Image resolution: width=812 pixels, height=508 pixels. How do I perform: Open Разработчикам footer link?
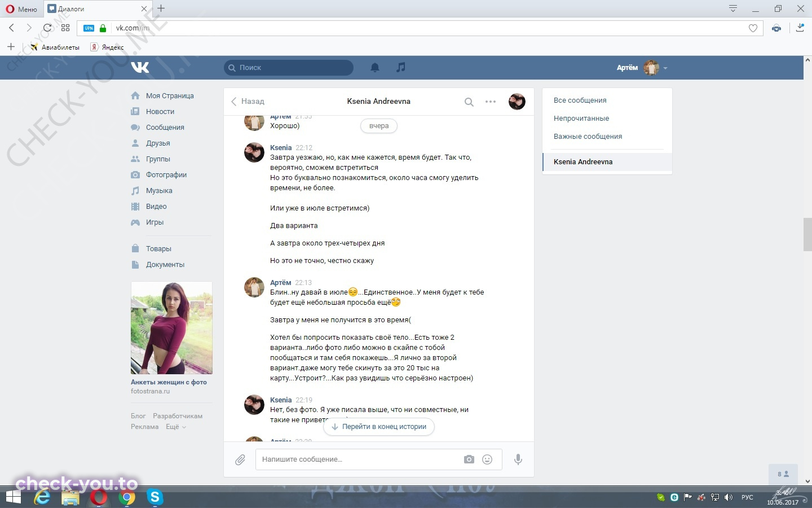[x=178, y=416]
